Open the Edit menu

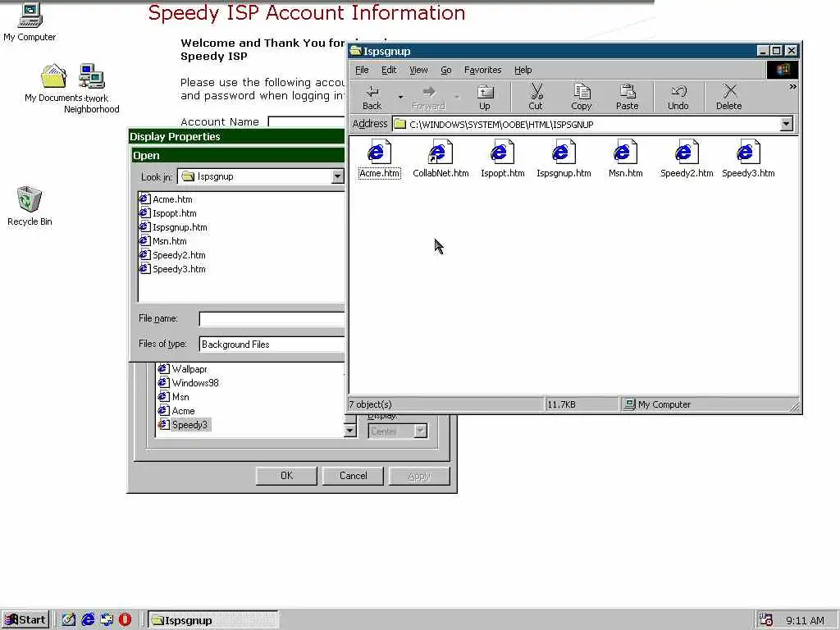point(389,71)
